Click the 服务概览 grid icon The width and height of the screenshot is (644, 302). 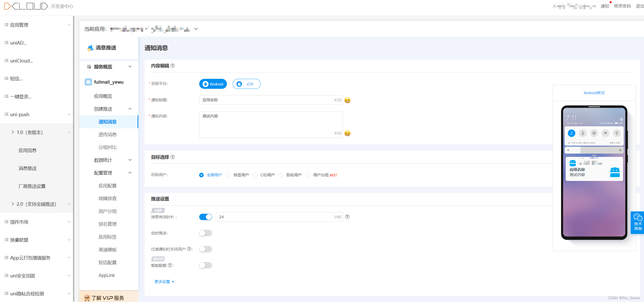[89, 67]
